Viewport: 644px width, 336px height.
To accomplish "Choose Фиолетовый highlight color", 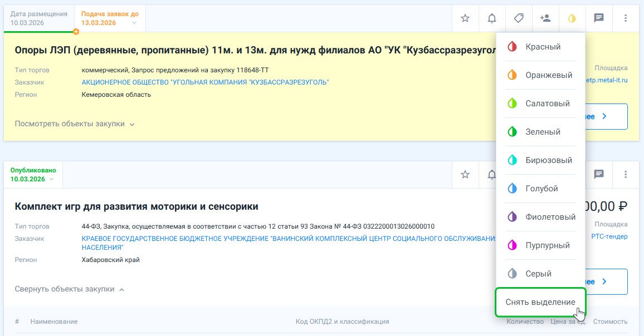I will pyautogui.click(x=540, y=216).
